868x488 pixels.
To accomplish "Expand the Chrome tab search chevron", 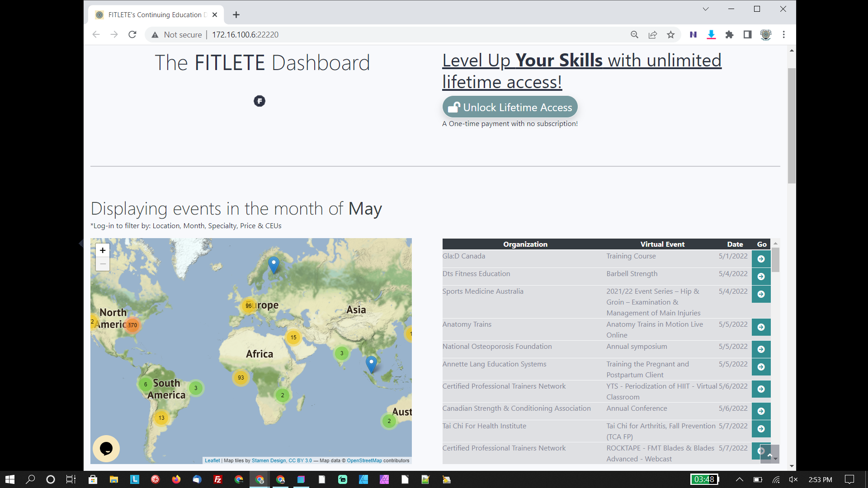I will point(705,9).
